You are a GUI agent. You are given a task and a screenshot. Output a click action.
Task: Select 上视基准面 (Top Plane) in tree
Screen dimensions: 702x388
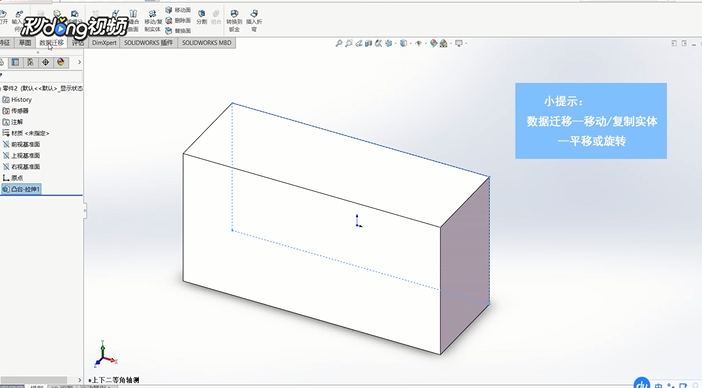(x=21, y=155)
